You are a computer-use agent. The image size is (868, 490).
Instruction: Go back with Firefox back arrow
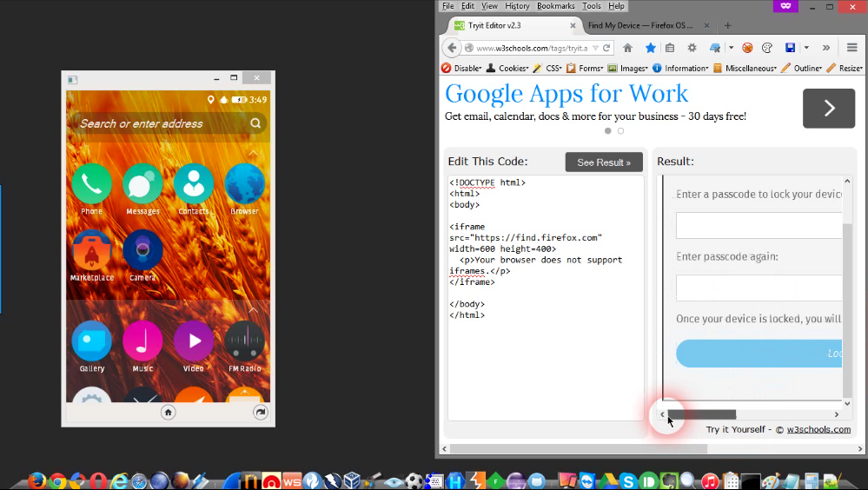[452, 48]
